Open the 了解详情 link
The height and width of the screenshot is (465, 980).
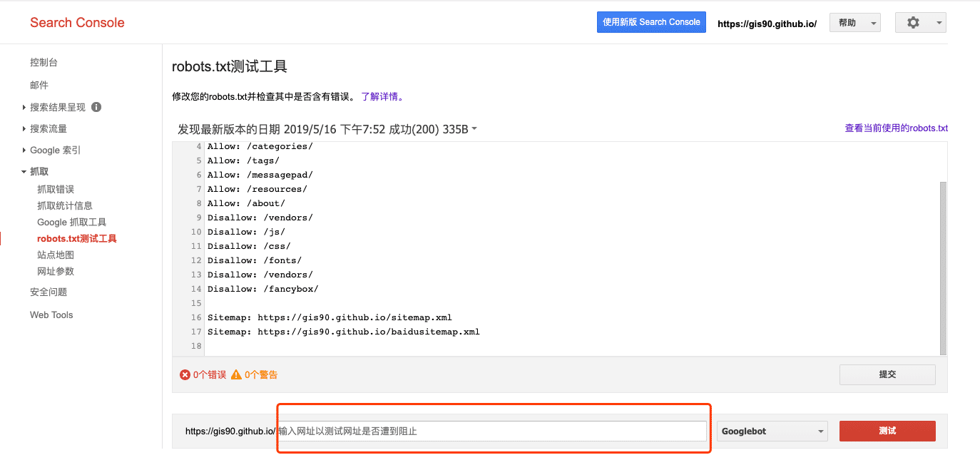(x=382, y=96)
